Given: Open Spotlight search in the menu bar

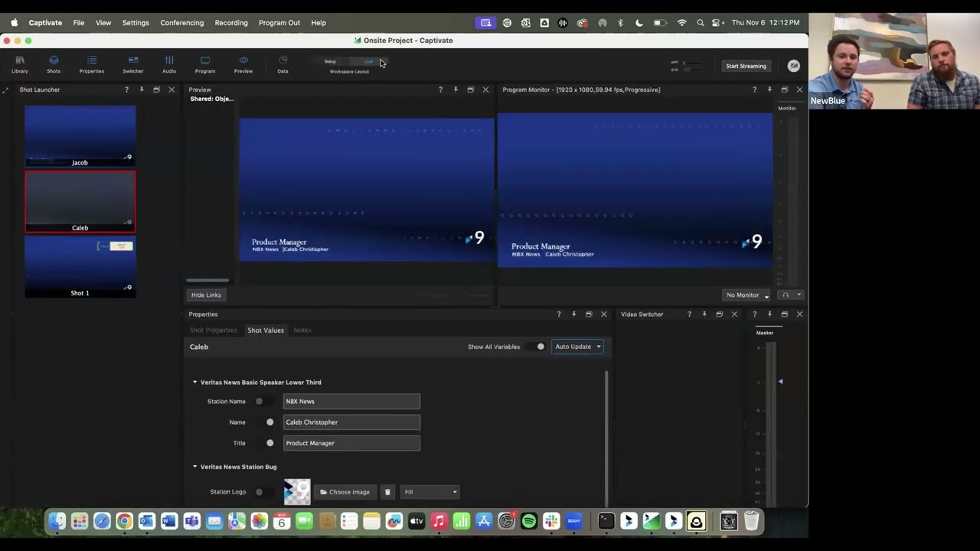Looking at the screenshot, I should [x=700, y=23].
